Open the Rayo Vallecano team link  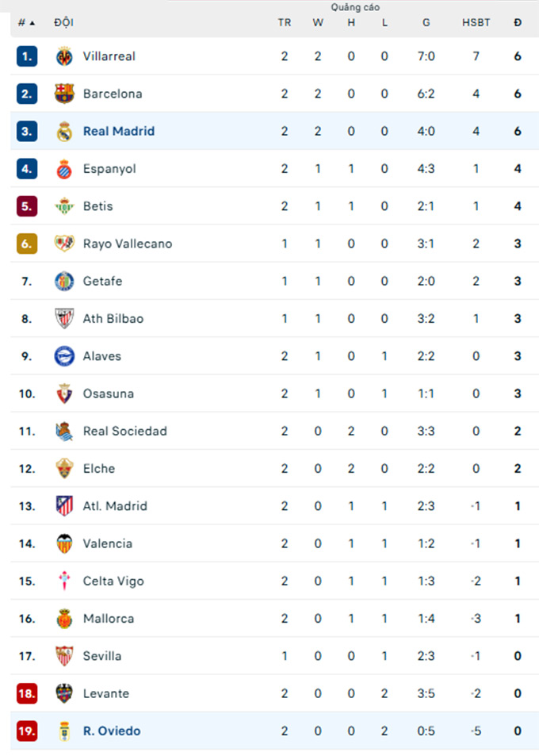(x=127, y=244)
